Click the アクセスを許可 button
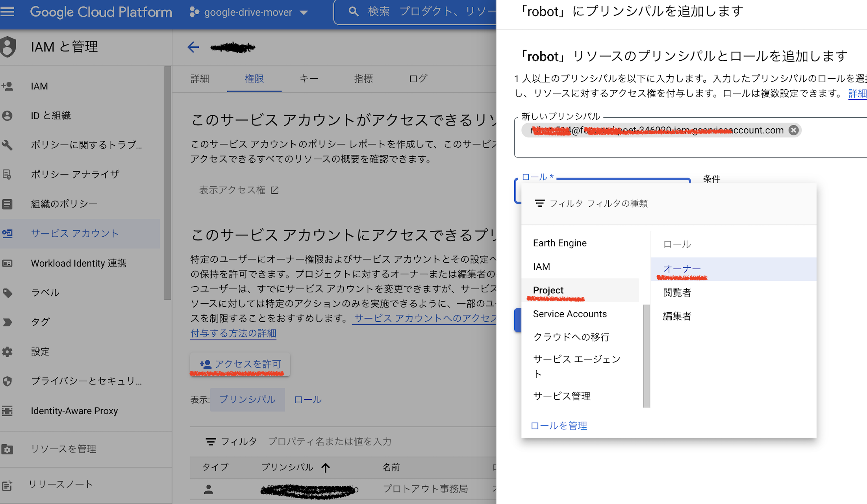Viewport: 867px width, 504px height. (x=239, y=364)
